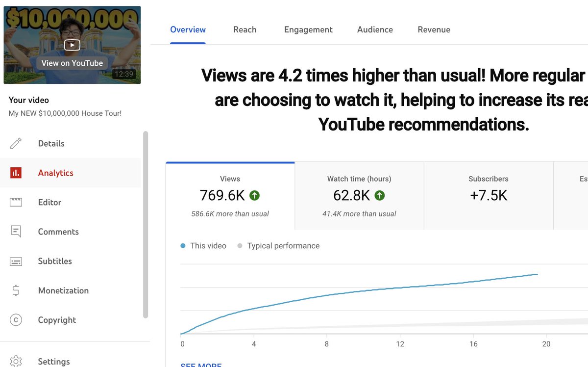Switch to the Revenue tab

click(434, 29)
